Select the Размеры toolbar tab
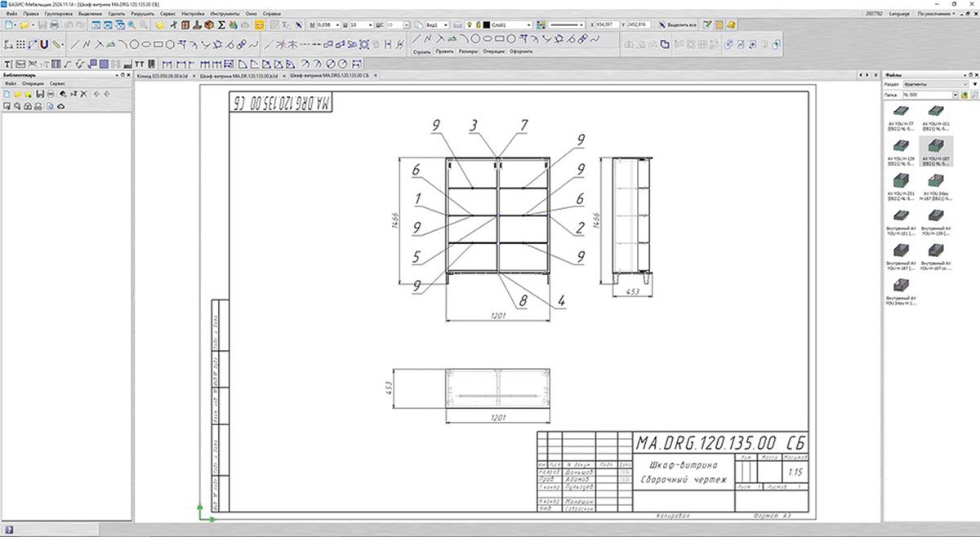 (469, 51)
